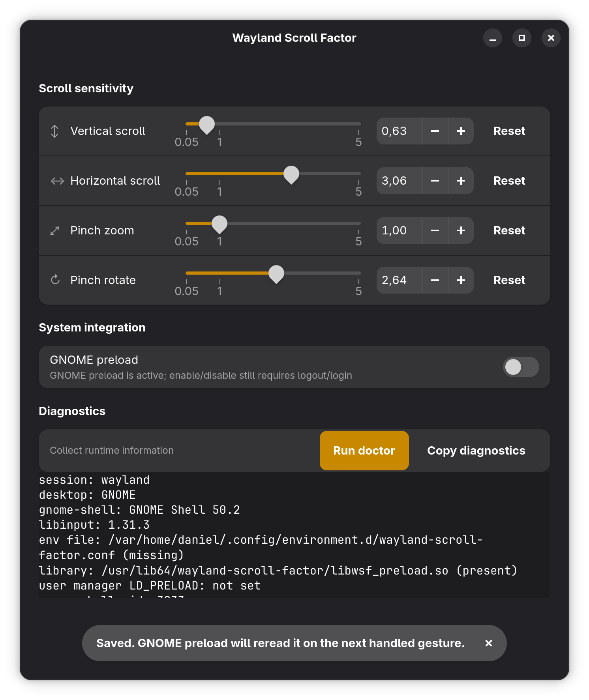589x700 pixels.
Task: Click the Pinch rotate slider handle
Action: point(276,274)
